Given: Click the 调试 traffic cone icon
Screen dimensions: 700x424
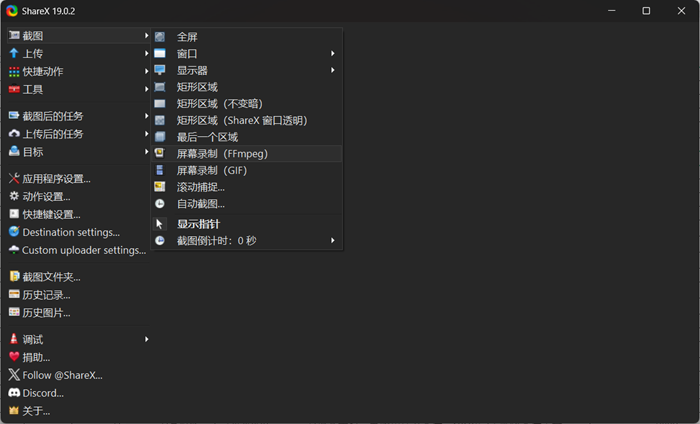Looking at the screenshot, I should [14, 339].
